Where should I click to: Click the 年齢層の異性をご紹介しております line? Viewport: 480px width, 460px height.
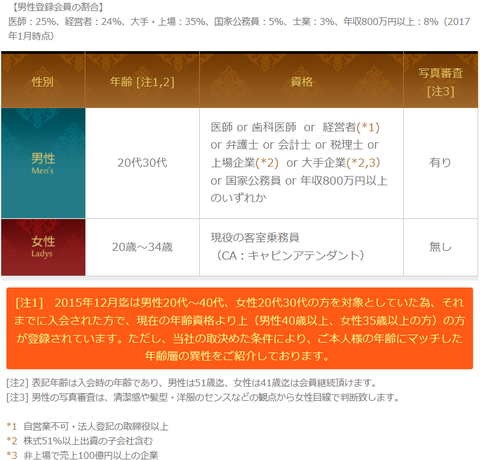(x=237, y=356)
